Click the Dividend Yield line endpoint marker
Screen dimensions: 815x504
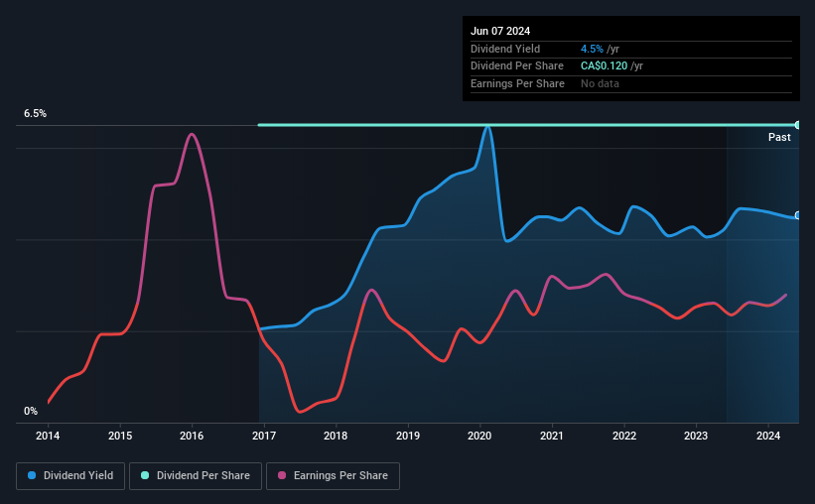[x=798, y=215]
